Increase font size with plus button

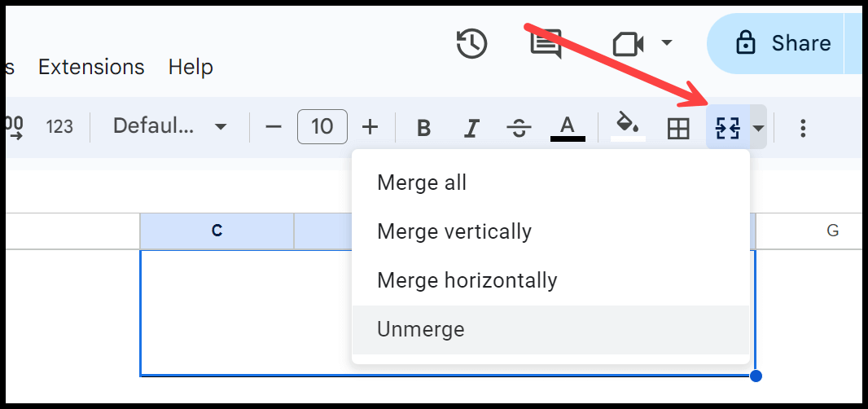370,127
